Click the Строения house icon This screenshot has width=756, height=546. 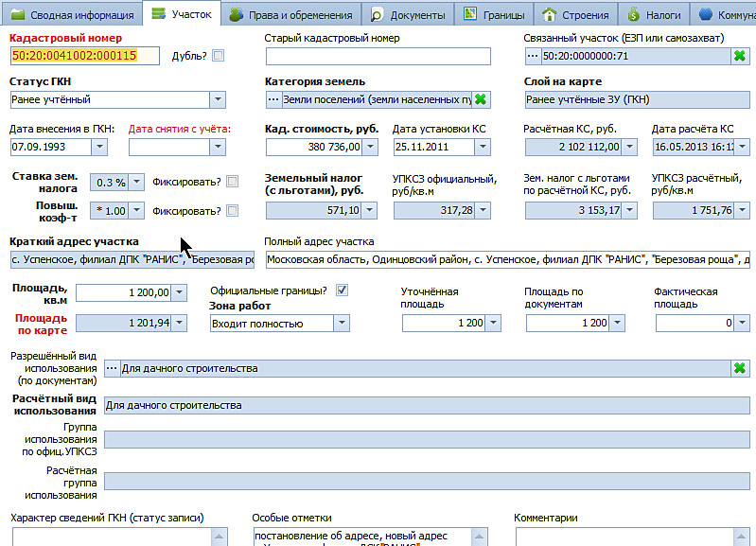549,14
